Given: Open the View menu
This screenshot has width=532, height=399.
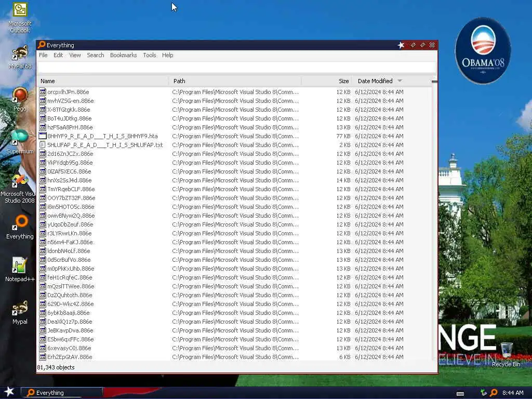Looking at the screenshot, I should tap(75, 55).
